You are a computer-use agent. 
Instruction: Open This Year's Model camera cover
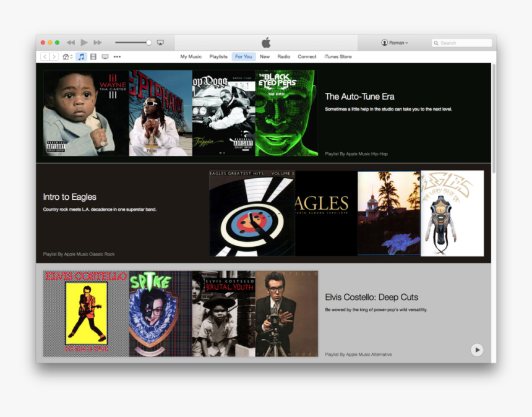point(286,314)
